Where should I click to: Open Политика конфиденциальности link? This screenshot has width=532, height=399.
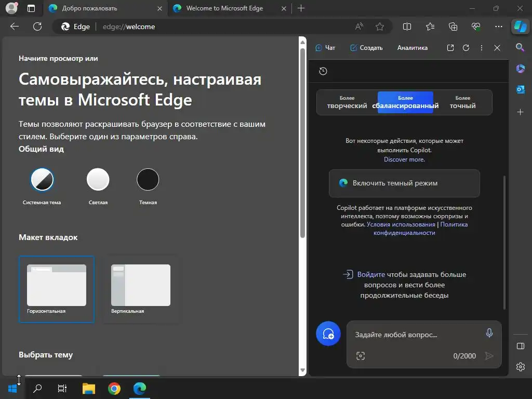pos(420,229)
